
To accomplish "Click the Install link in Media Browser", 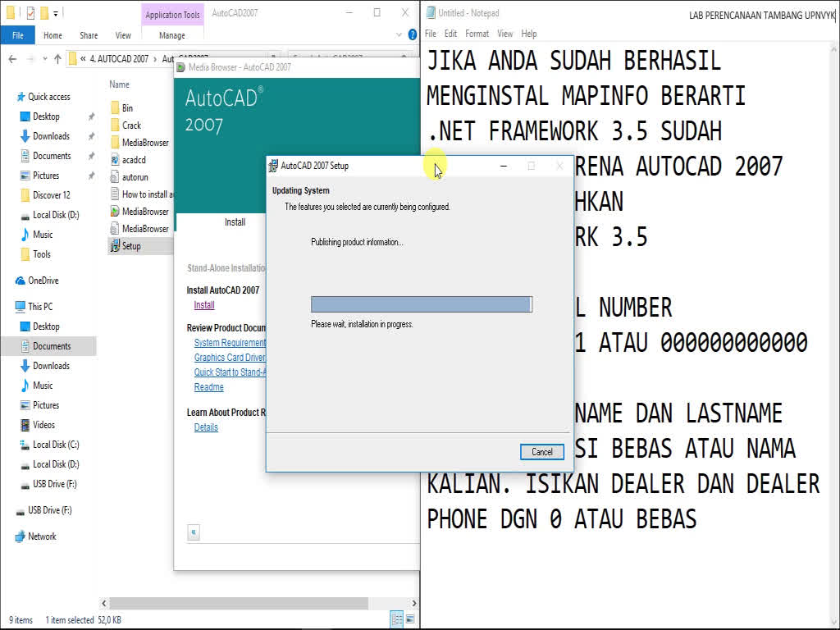I will click(x=204, y=305).
